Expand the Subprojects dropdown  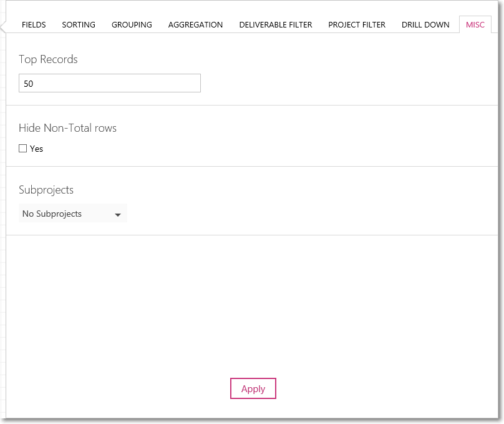point(73,214)
